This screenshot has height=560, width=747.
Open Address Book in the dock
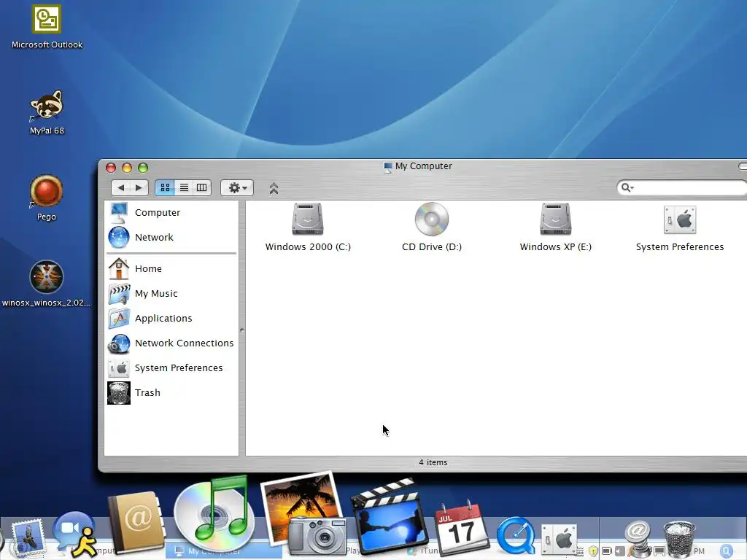[x=136, y=522]
